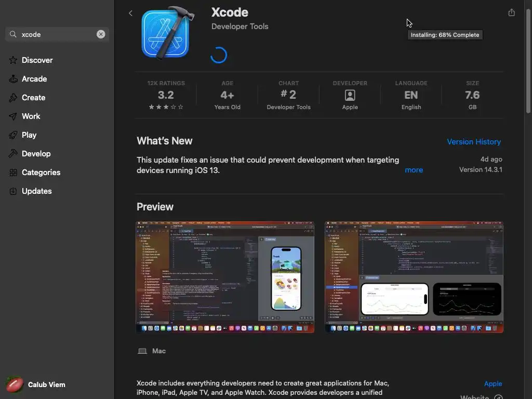Click the 7.6 GB size value
Viewport: 532px width, 399px height.
[x=472, y=95]
